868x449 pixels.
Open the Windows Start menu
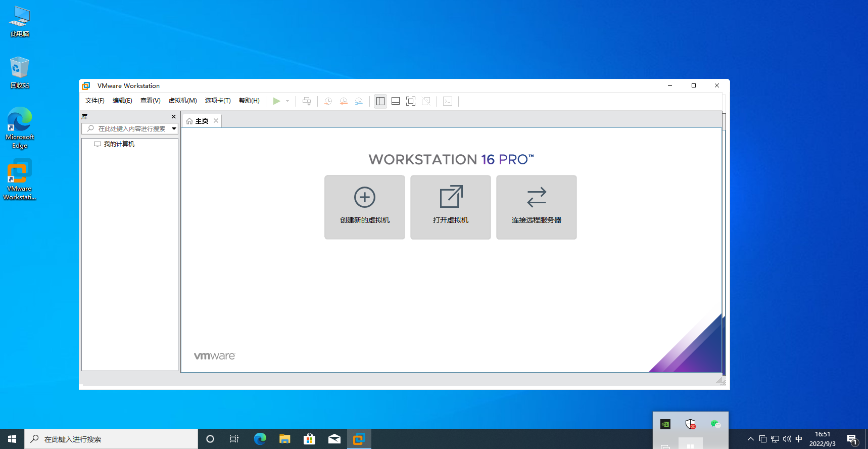pos(12,439)
